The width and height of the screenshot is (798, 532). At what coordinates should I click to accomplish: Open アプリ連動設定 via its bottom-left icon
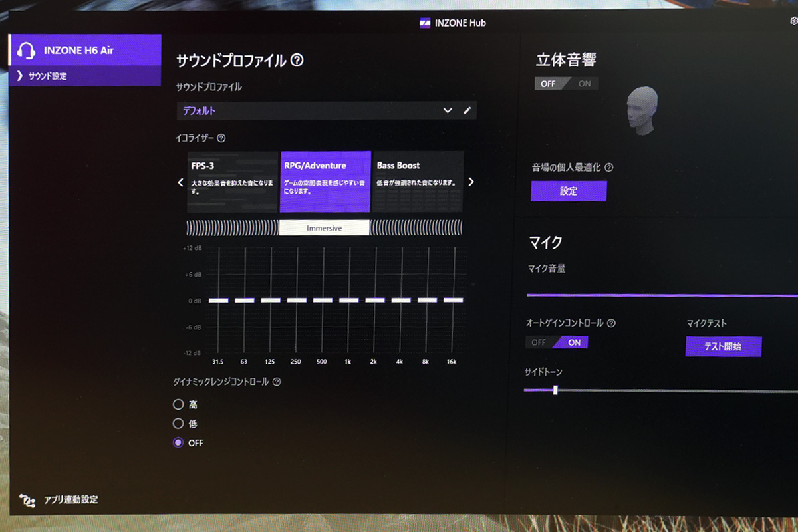pos(27,500)
